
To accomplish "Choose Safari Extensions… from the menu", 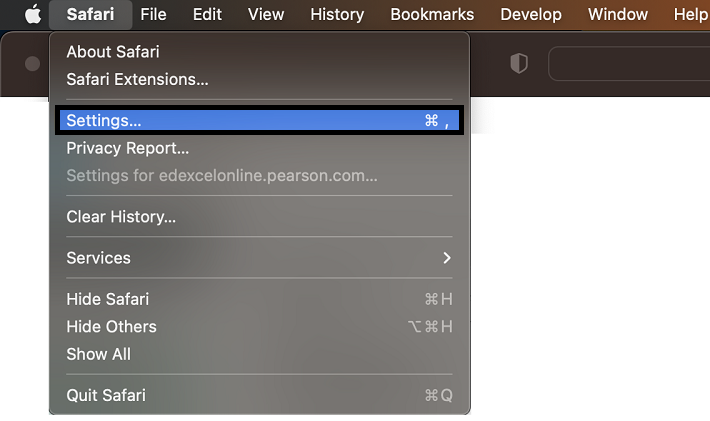I will (x=137, y=79).
